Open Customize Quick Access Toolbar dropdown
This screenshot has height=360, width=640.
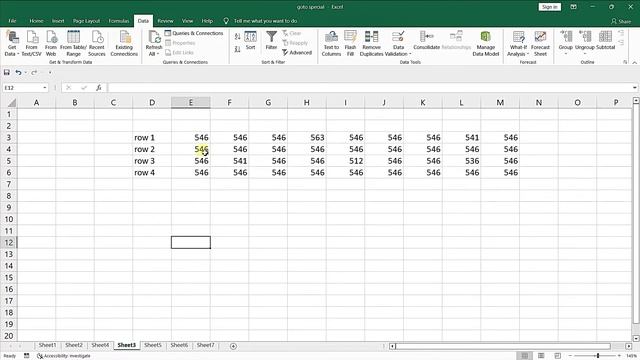click(50, 73)
